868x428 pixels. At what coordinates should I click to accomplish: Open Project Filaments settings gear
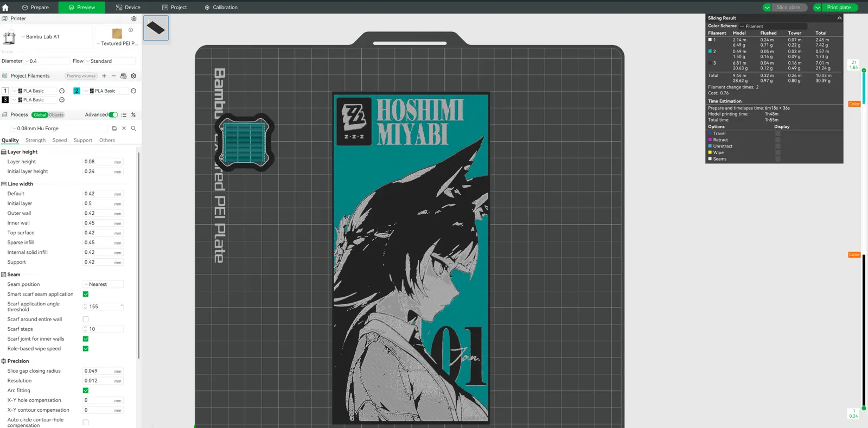click(133, 76)
